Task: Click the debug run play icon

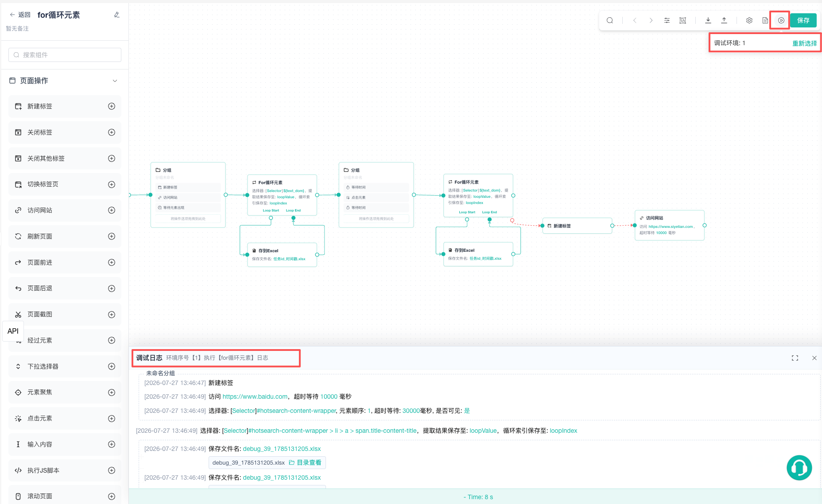Action: (x=781, y=20)
